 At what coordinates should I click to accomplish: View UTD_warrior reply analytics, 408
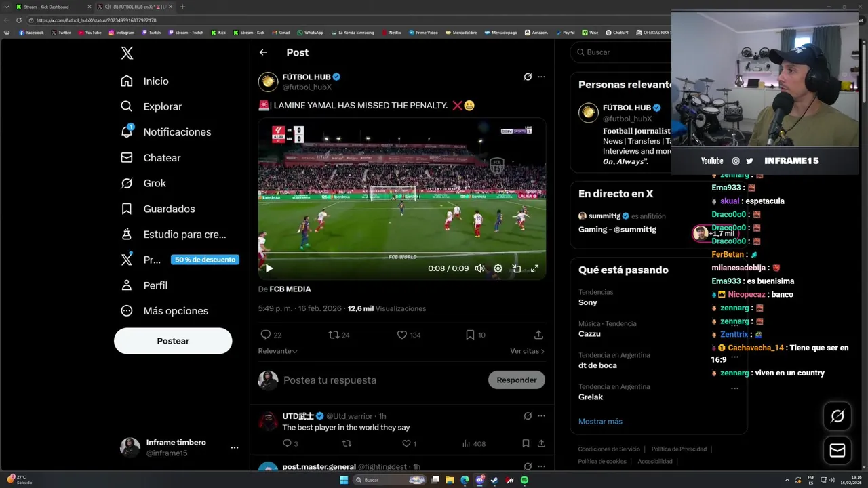coord(473,444)
